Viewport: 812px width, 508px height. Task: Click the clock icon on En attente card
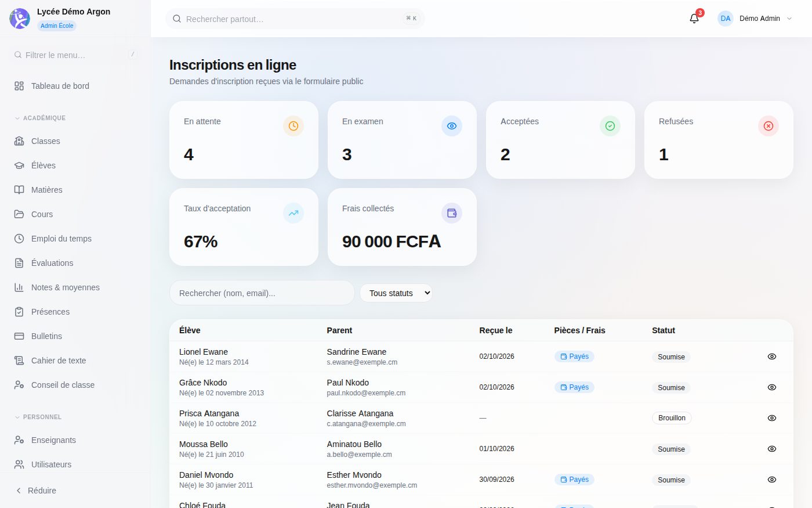coord(293,126)
